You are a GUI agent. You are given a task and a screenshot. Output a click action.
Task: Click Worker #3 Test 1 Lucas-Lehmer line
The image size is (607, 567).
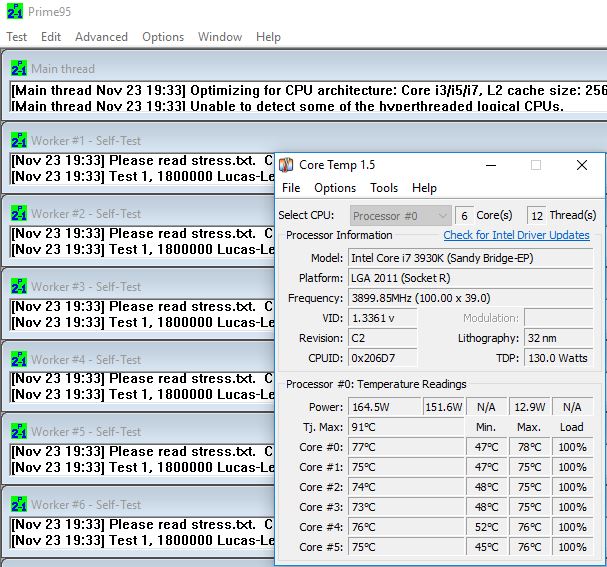tap(142, 322)
